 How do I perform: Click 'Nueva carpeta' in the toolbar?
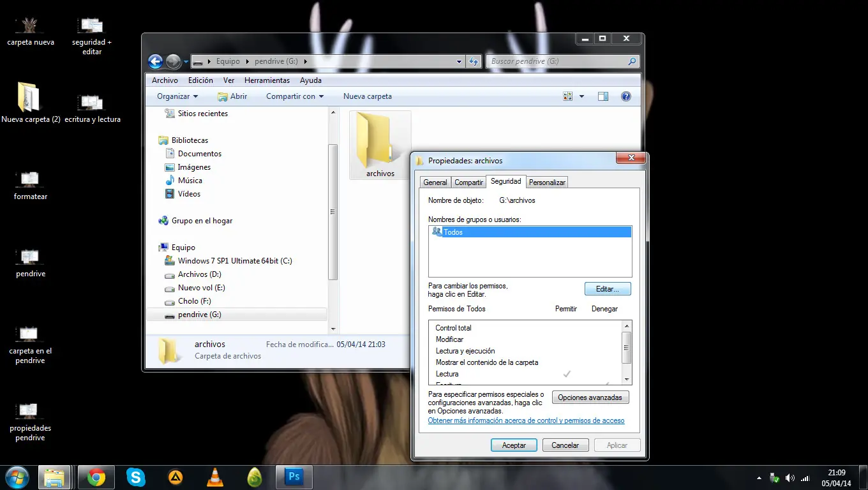coord(368,96)
